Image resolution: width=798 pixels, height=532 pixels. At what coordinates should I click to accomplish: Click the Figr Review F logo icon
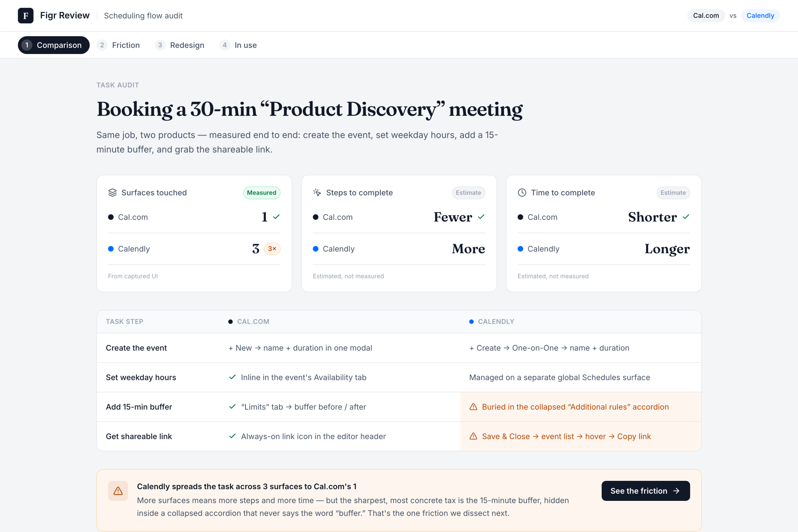point(25,16)
